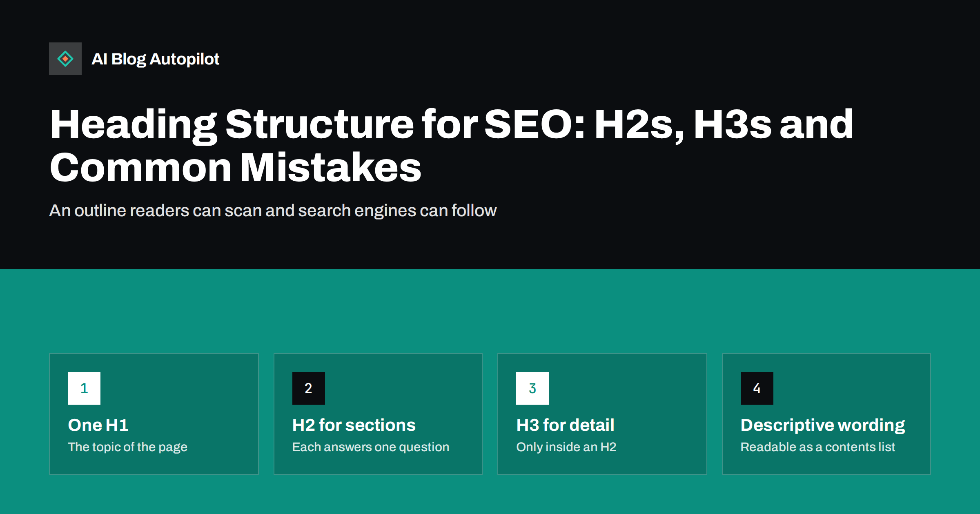The image size is (980, 514).
Task: Click the number 3 badge
Action: click(532, 388)
